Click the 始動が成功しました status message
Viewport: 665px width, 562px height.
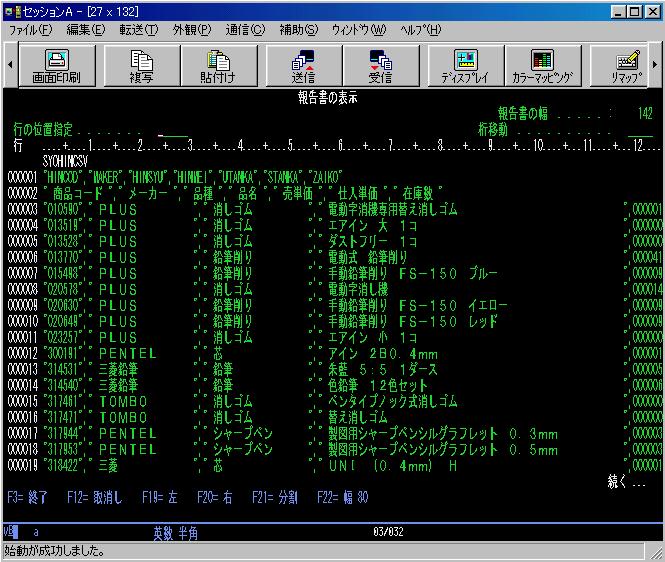point(54,551)
